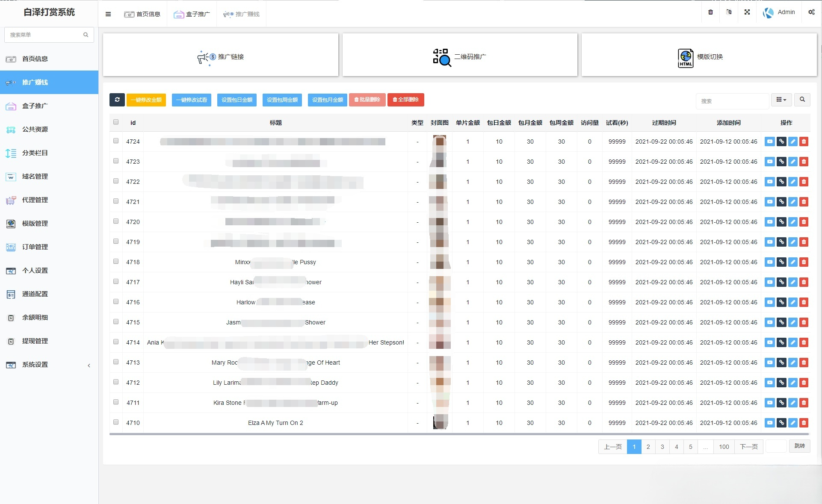Click the link icon for row 4717
This screenshot has height=504, width=822.
point(781,282)
